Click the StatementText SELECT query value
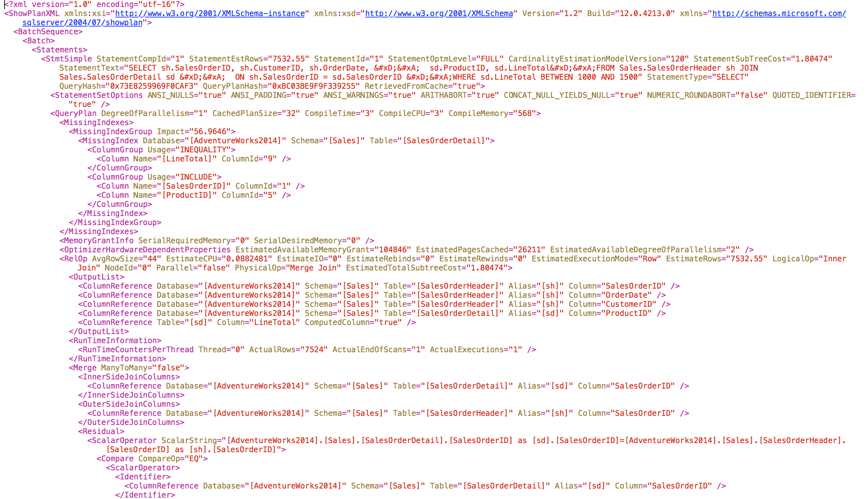868x499 pixels. (409, 72)
